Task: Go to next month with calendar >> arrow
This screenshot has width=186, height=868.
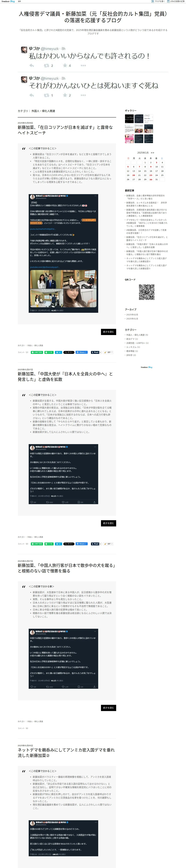Action: tap(152, 153)
